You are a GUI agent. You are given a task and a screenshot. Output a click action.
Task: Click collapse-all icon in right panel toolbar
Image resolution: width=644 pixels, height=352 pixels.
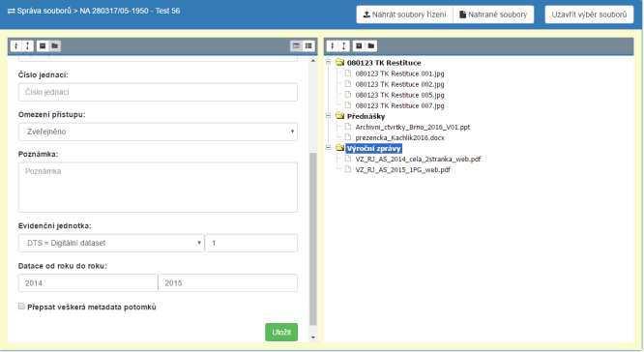pyautogui.click(x=333, y=46)
